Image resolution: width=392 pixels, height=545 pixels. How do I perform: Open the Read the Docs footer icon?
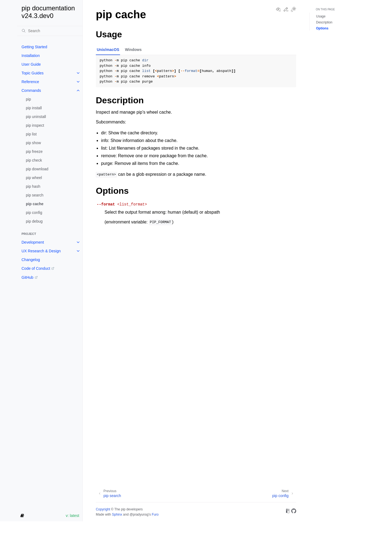288,511
